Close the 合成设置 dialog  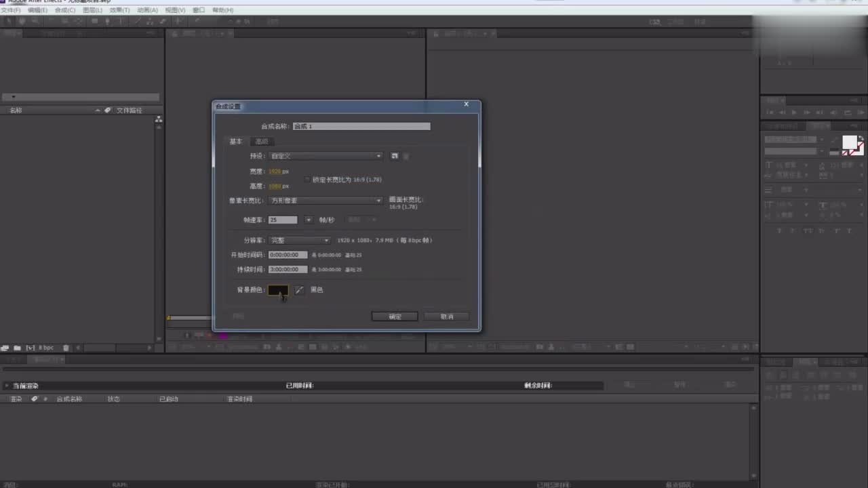tap(466, 104)
